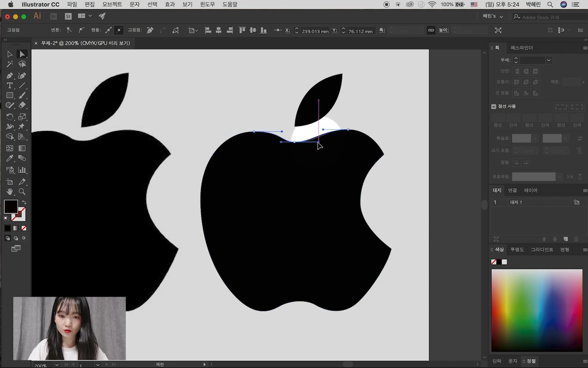The image size is (588, 368).
Task: Switch to the 그라디언트 tab
Action: (x=542, y=249)
